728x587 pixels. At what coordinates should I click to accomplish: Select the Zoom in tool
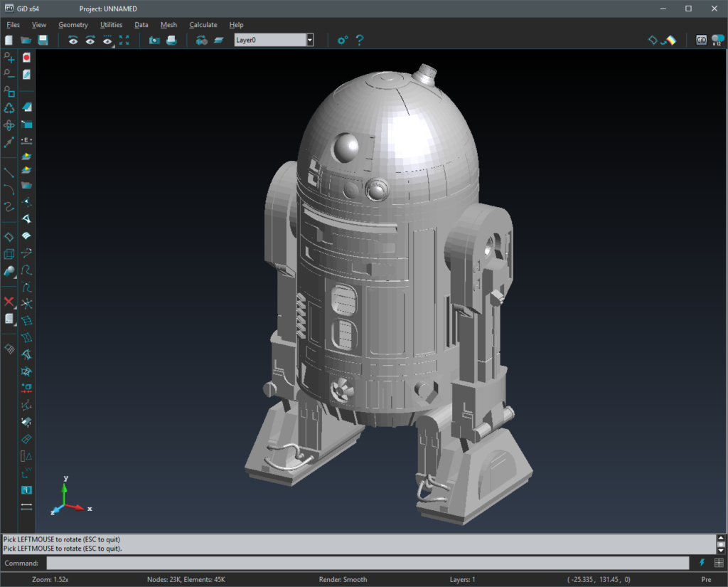[x=9, y=57]
